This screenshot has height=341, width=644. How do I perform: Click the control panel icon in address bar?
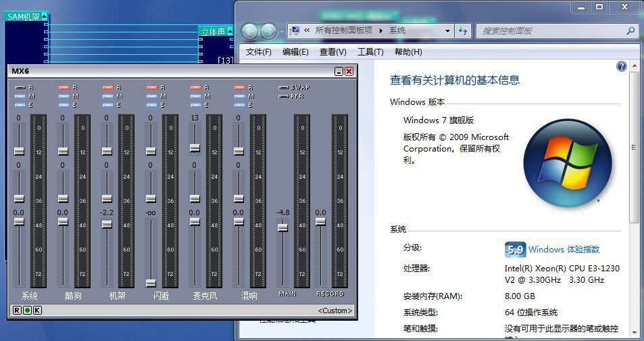(x=295, y=31)
